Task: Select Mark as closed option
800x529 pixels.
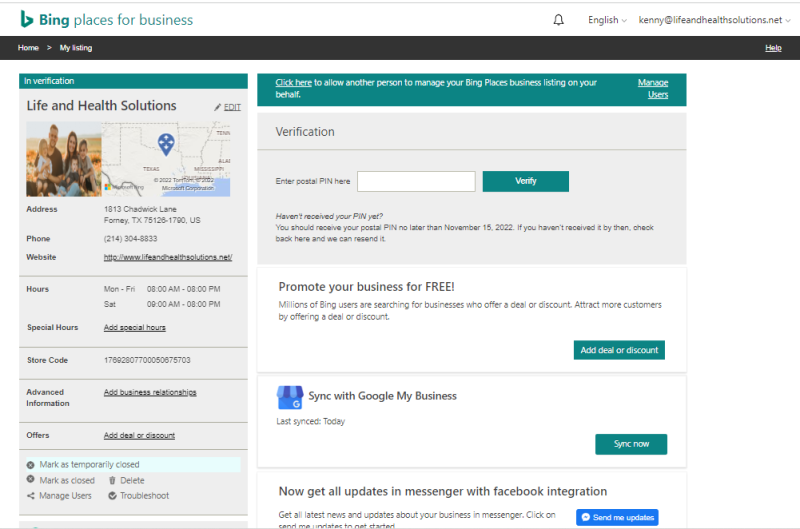Action: click(67, 481)
